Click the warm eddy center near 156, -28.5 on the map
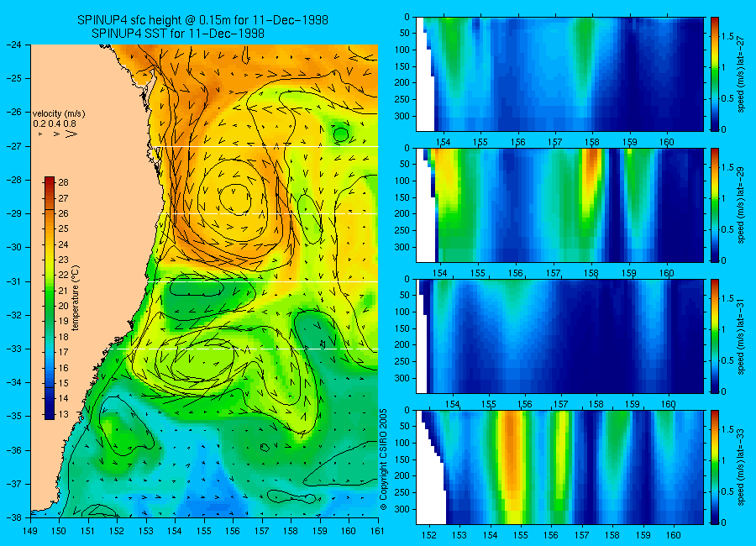756x546 pixels. click(x=235, y=197)
